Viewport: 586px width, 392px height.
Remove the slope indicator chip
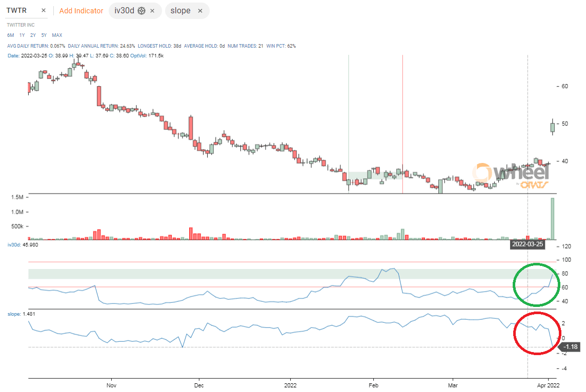coord(200,11)
